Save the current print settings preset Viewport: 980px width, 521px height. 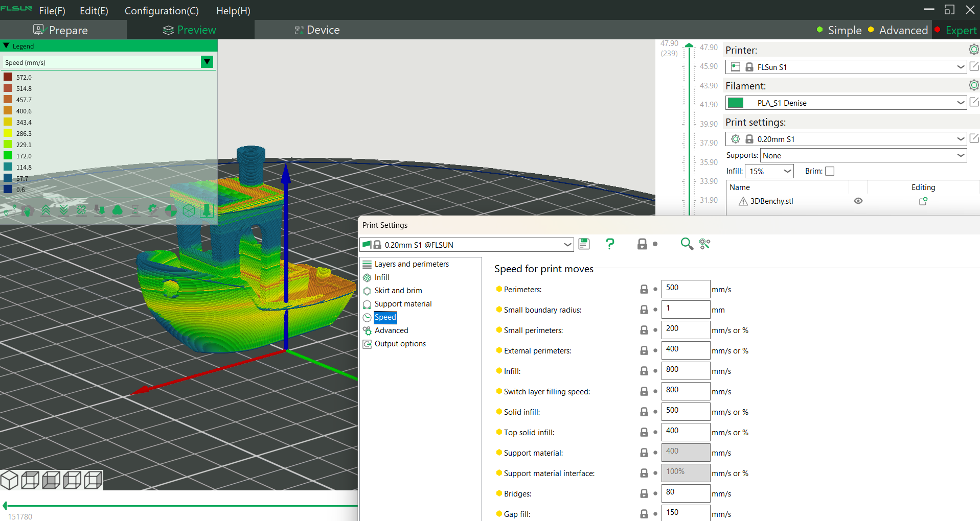coord(584,244)
